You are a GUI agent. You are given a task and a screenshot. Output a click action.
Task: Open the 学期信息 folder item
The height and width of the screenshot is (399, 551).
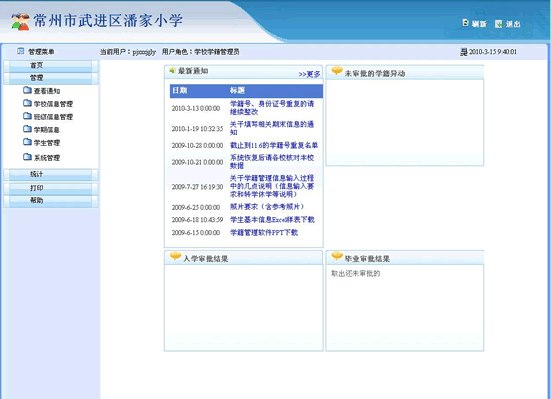(x=41, y=130)
